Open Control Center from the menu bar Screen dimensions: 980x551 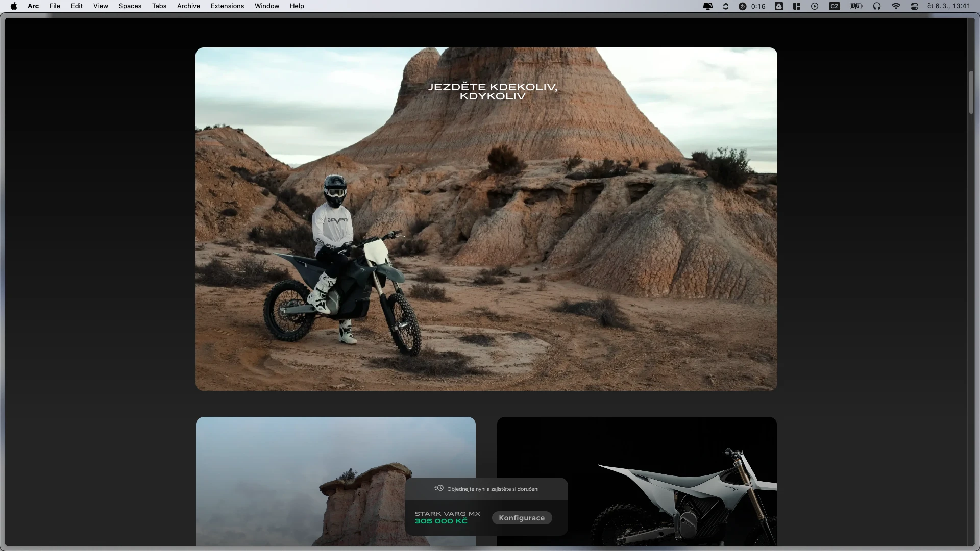pos(915,6)
